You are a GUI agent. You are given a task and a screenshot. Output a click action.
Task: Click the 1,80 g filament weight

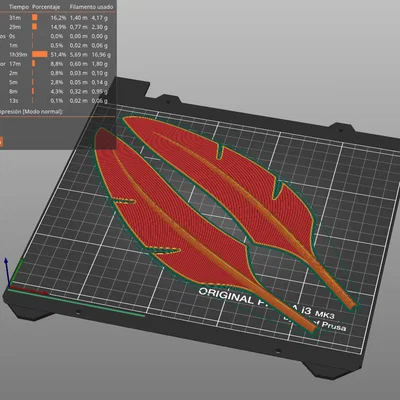pyautogui.click(x=99, y=64)
